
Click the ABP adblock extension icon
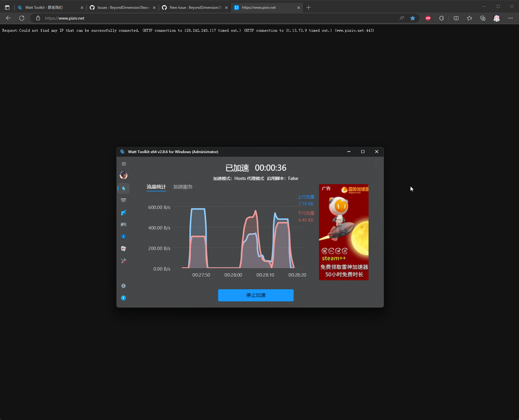pos(428,18)
